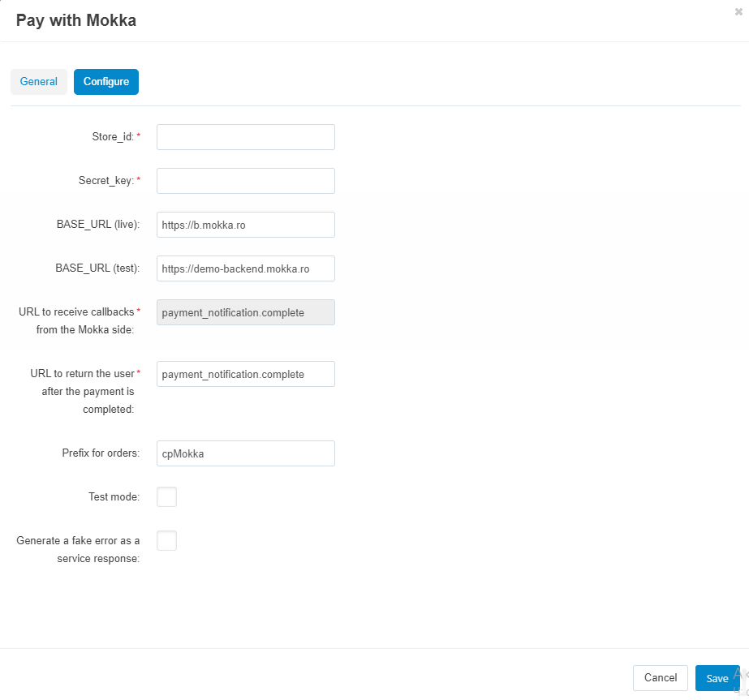
Task: Click the Prefix for orders label
Action: (101, 453)
